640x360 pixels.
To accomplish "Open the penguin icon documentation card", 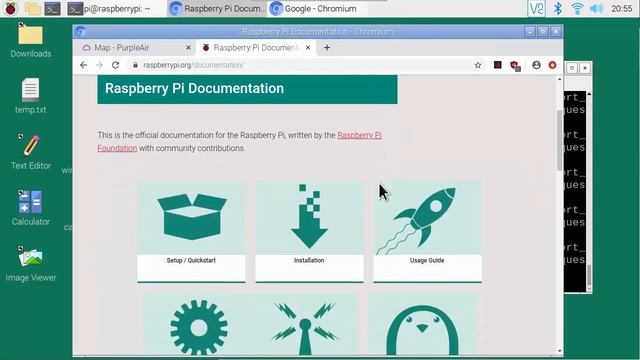I will (x=422, y=324).
